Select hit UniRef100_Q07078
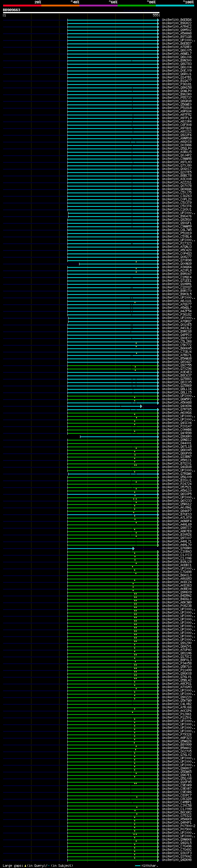This screenshot has height=868, width=197. click(x=177, y=186)
